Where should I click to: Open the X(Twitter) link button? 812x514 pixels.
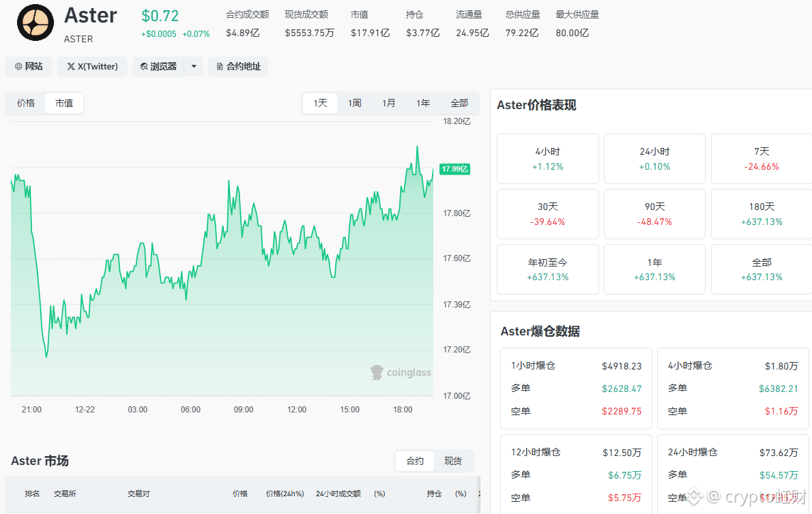pyautogui.click(x=92, y=66)
